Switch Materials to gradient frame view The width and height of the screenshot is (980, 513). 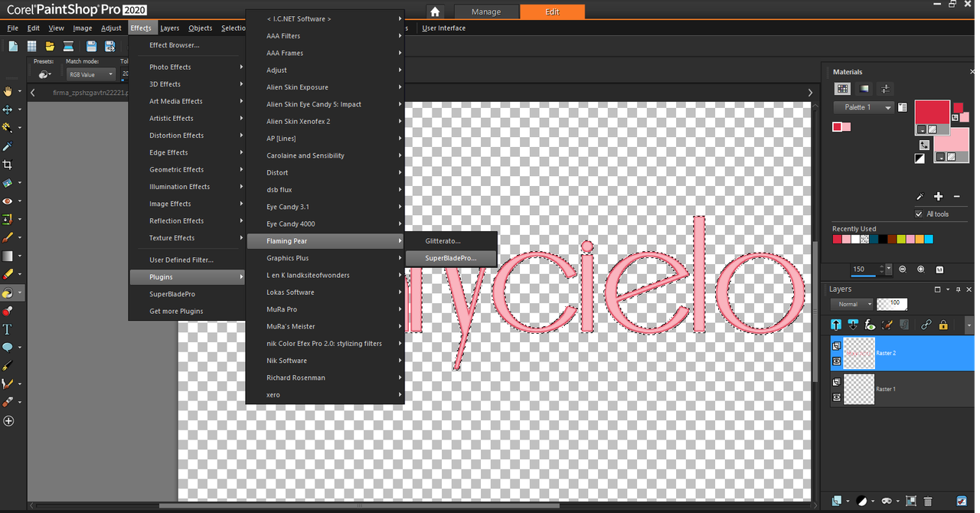tap(864, 89)
